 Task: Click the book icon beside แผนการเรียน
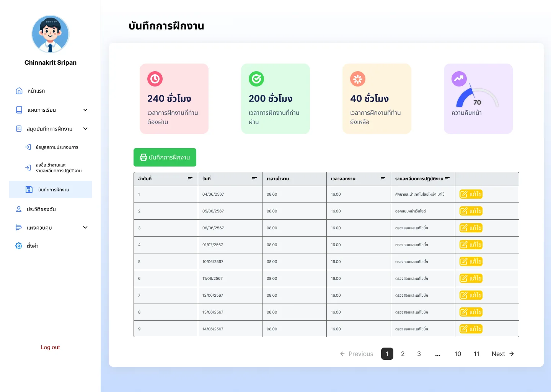point(19,110)
